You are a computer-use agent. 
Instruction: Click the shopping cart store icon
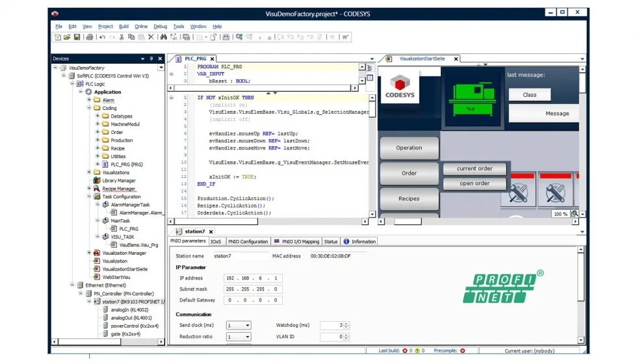(345, 37)
